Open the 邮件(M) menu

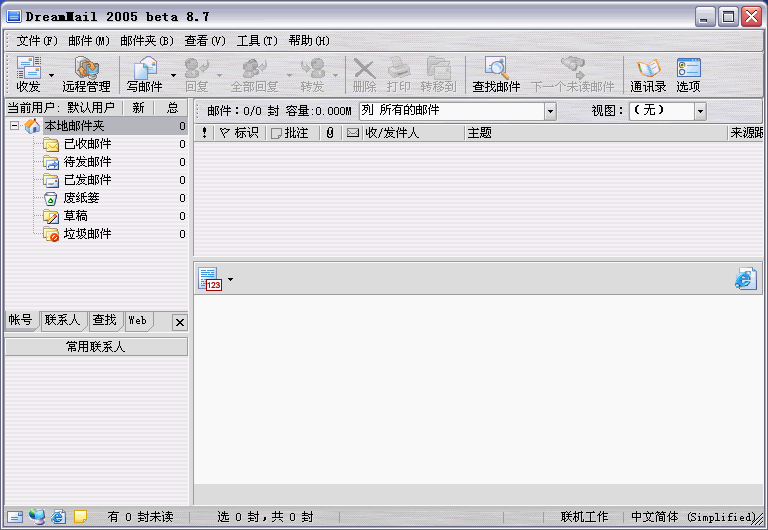[89, 41]
